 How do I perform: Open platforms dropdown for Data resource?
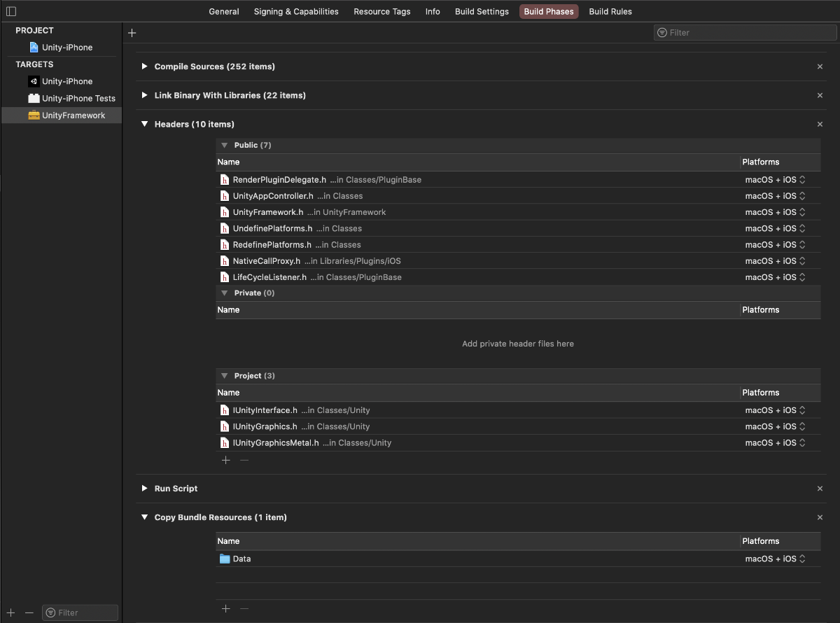(776, 559)
